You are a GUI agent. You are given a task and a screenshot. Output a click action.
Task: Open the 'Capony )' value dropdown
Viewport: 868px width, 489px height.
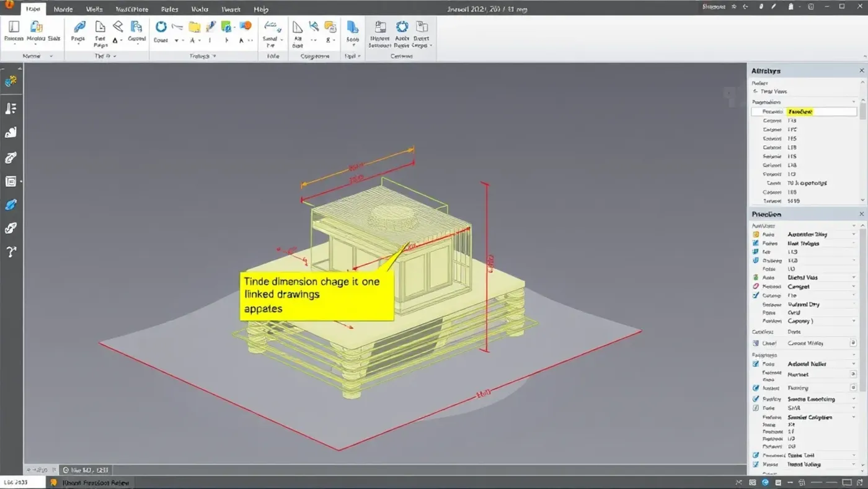(x=854, y=321)
